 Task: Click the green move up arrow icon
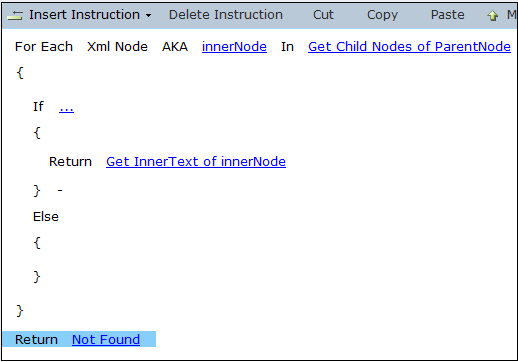(x=493, y=15)
